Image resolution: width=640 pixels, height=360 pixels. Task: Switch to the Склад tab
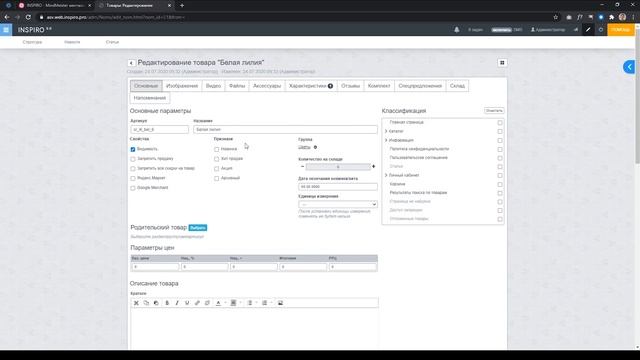coord(457,86)
